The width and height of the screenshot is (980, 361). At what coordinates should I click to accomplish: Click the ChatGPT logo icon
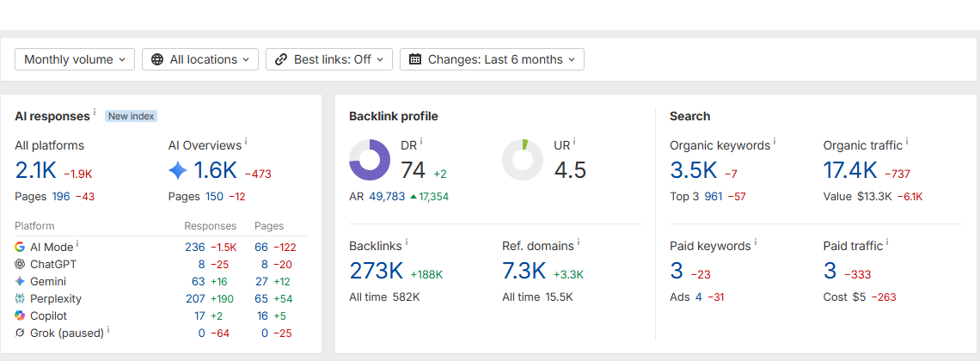pyautogui.click(x=20, y=264)
